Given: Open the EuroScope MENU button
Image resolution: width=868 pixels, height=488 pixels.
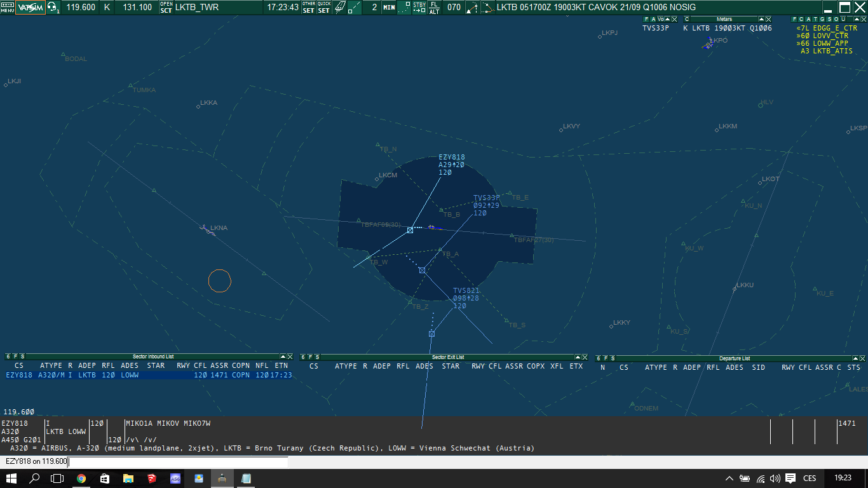Looking at the screenshot, I should coord(7,8).
